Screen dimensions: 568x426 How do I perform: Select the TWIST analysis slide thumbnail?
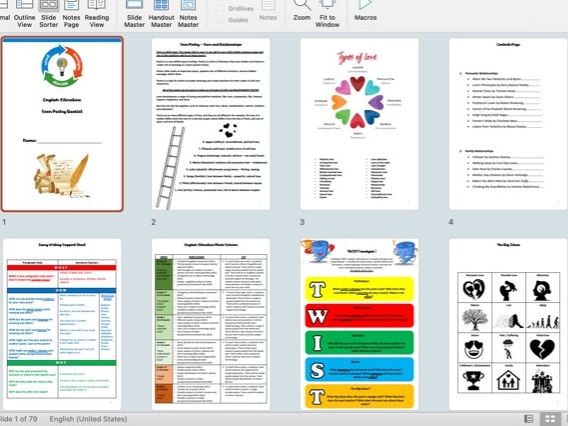coord(359,324)
